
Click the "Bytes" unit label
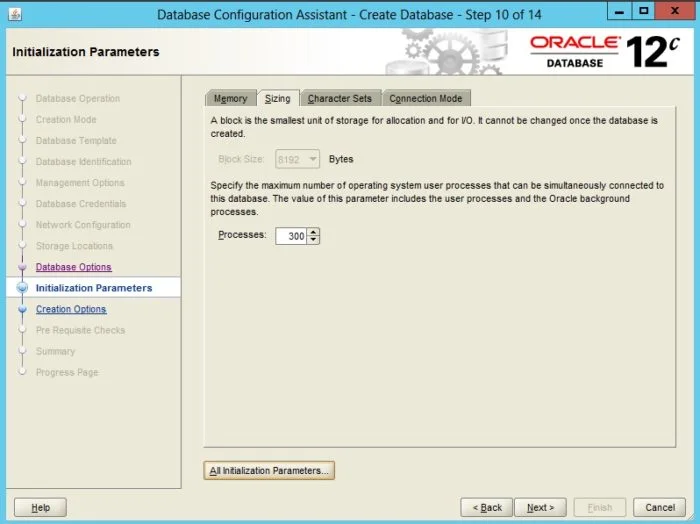[341, 159]
